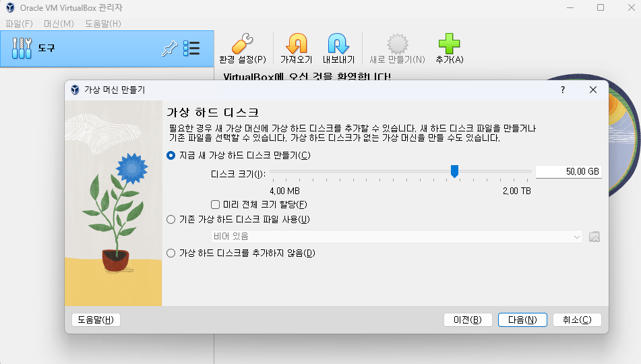
Task: Click the disk size field showing 50,00 GB
Action: tap(569, 171)
